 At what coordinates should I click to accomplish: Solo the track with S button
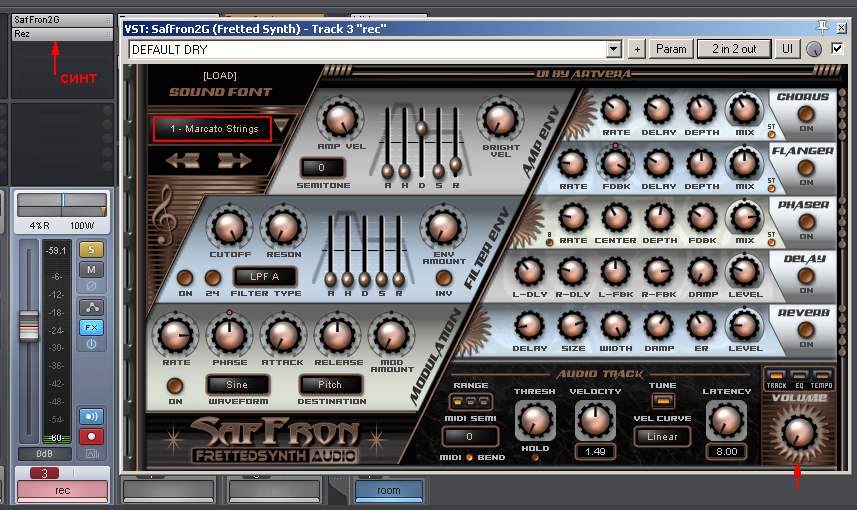(91, 250)
